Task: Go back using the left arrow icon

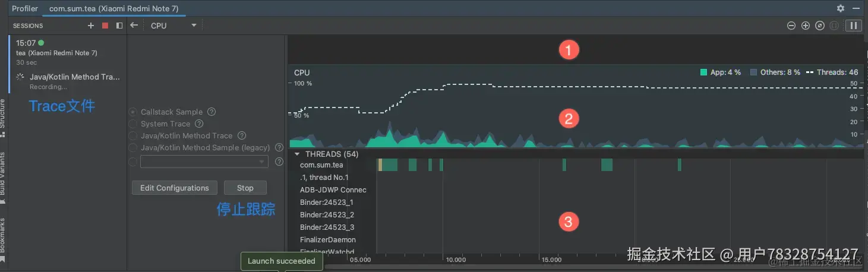Action: (134, 26)
